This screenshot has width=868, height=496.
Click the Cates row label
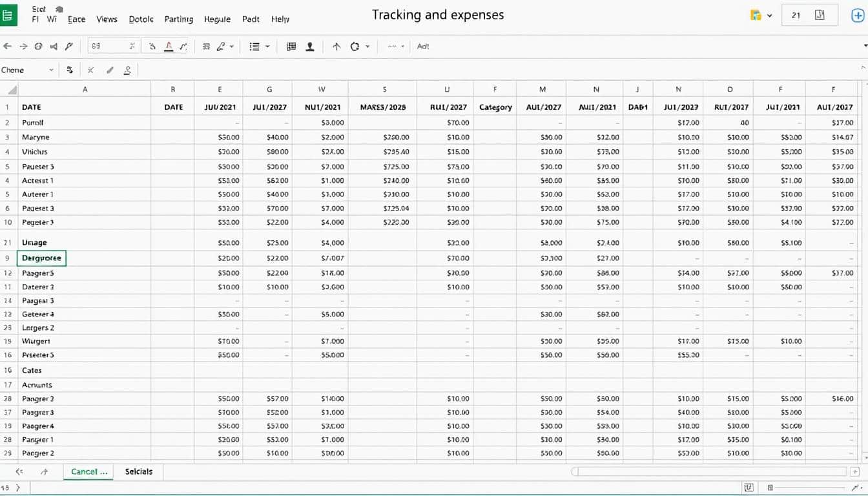(32, 371)
